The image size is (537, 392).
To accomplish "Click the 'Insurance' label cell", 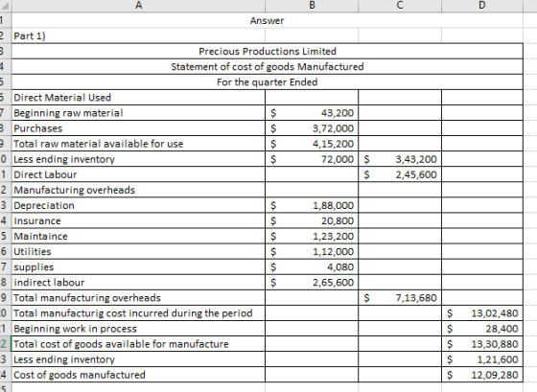I will [138, 220].
